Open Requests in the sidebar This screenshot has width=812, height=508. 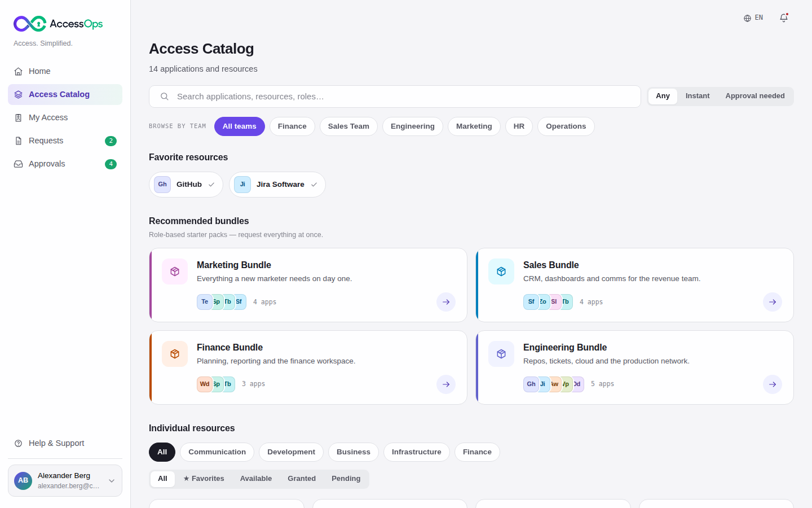coord(65,141)
